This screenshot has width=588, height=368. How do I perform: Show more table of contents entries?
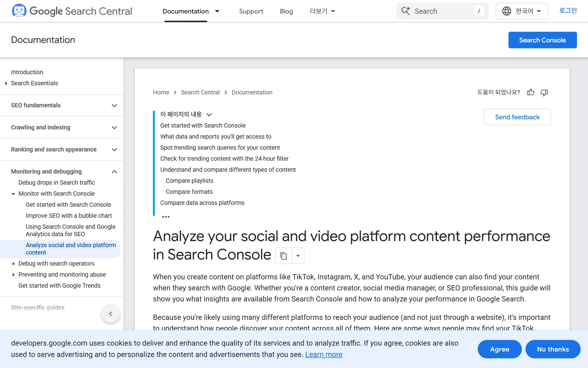pyautogui.click(x=166, y=217)
